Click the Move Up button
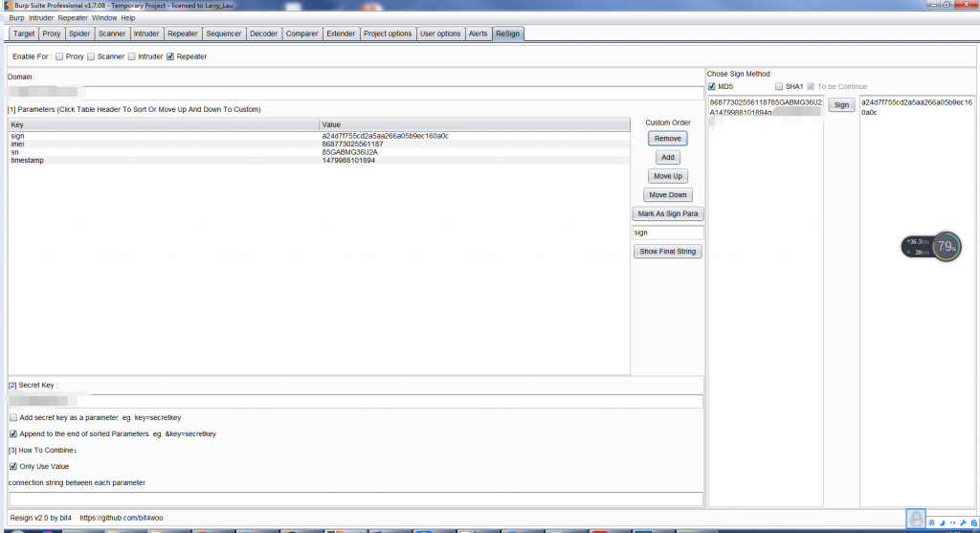The height and width of the screenshot is (533, 980). (667, 175)
